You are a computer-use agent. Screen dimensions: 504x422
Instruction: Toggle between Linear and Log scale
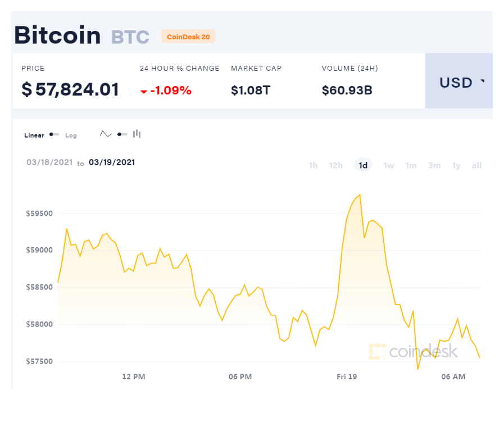coord(54,134)
